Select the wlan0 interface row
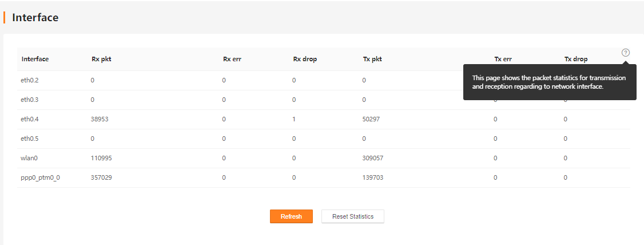The height and width of the screenshot is (245, 644). [x=324, y=158]
